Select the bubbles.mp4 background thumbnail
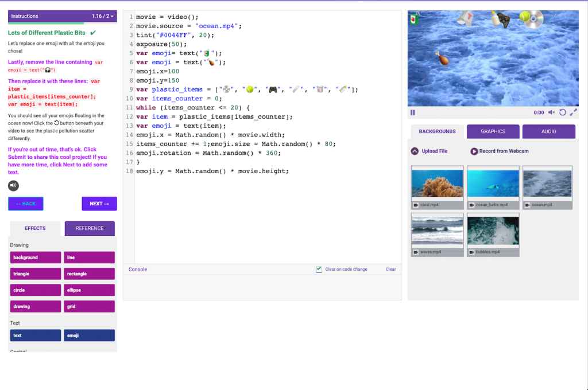This screenshot has height=390, width=588. tap(493, 235)
